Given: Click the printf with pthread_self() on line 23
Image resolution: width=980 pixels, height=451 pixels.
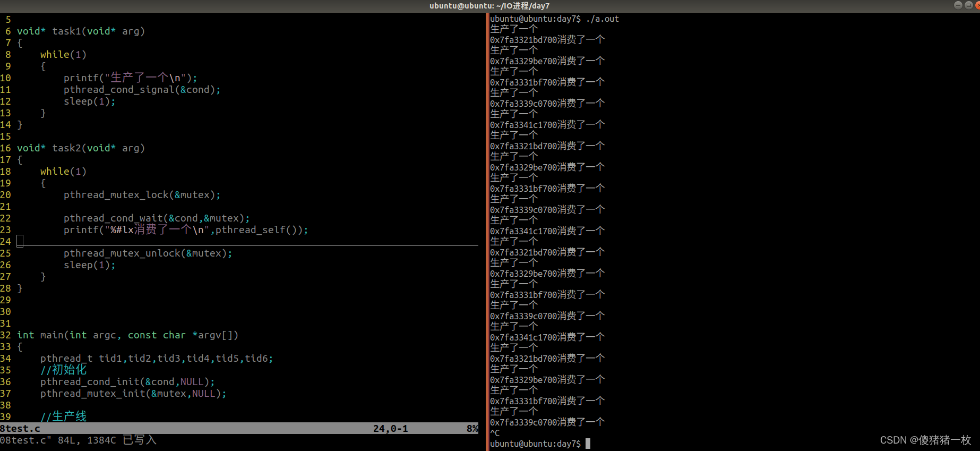Looking at the screenshot, I should coord(186,230).
